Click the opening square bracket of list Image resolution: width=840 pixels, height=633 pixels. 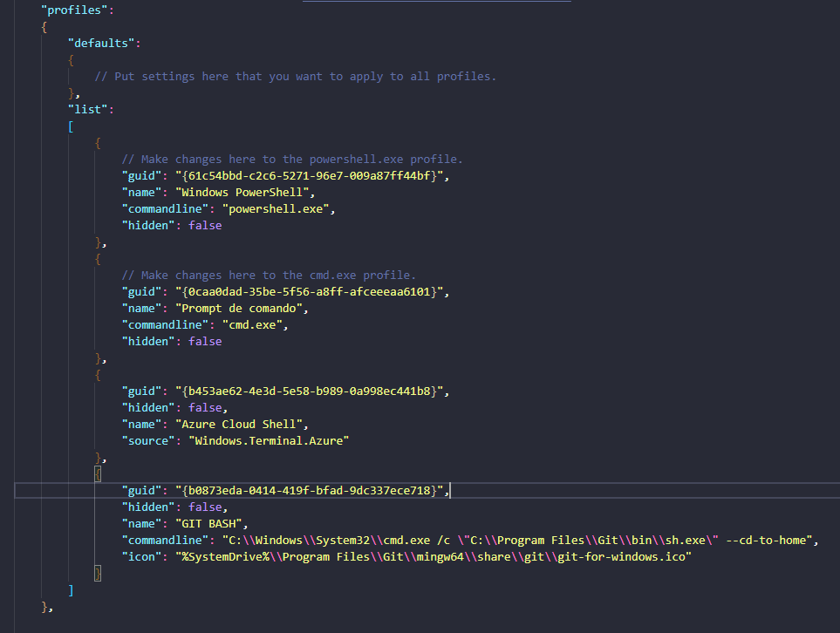coord(71,126)
